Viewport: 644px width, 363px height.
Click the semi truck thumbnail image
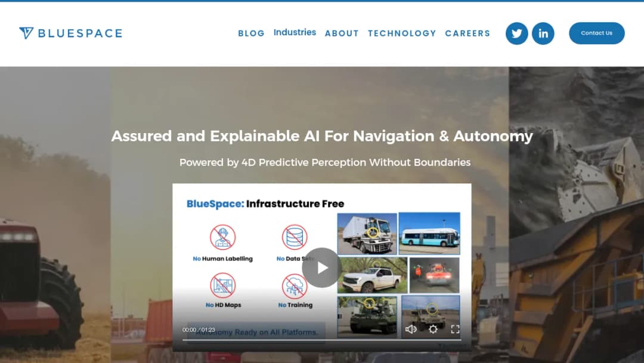tap(367, 233)
